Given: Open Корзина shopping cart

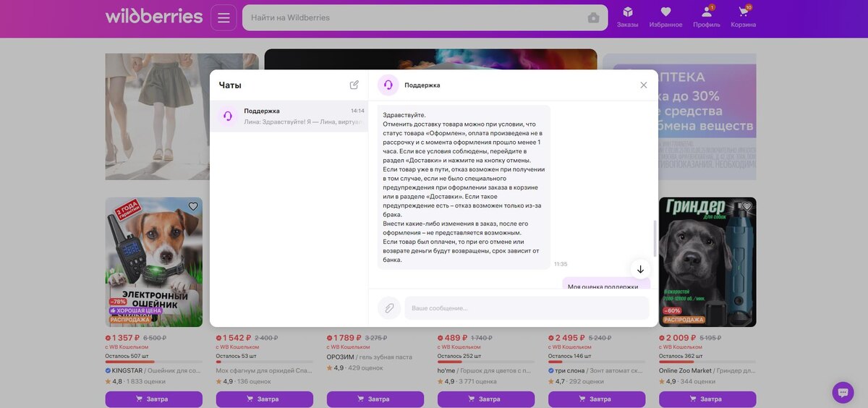Looking at the screenshot, I should (744, 17).
